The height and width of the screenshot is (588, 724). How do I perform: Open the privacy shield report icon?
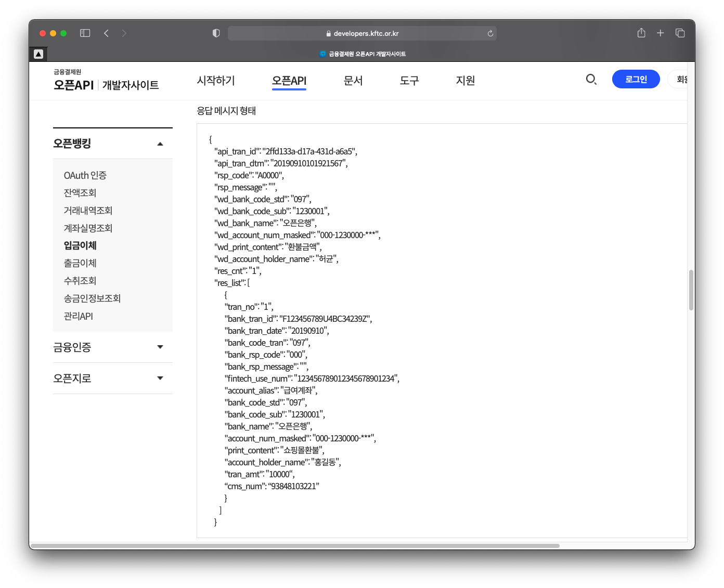click(216, 33)
